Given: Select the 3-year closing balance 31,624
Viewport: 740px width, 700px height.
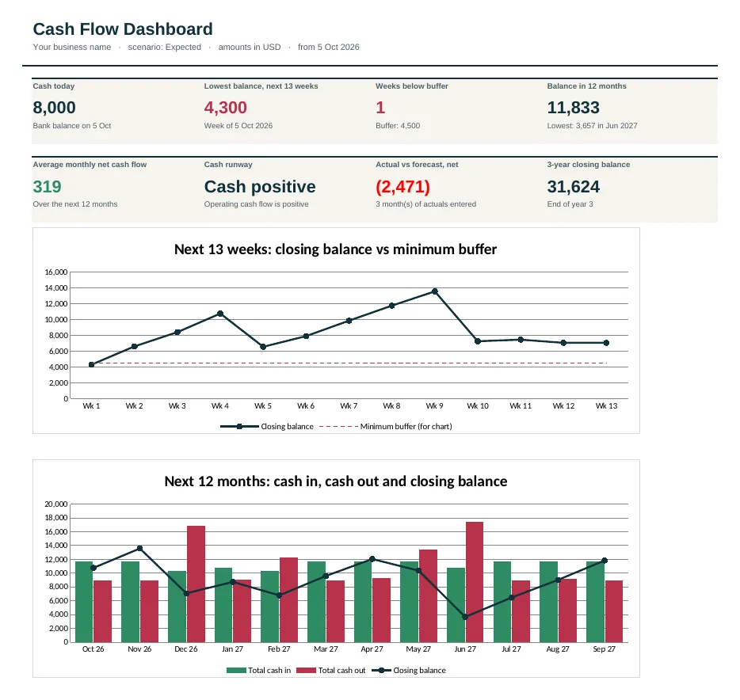Looking at the screenshot, I should pos(573,187).
